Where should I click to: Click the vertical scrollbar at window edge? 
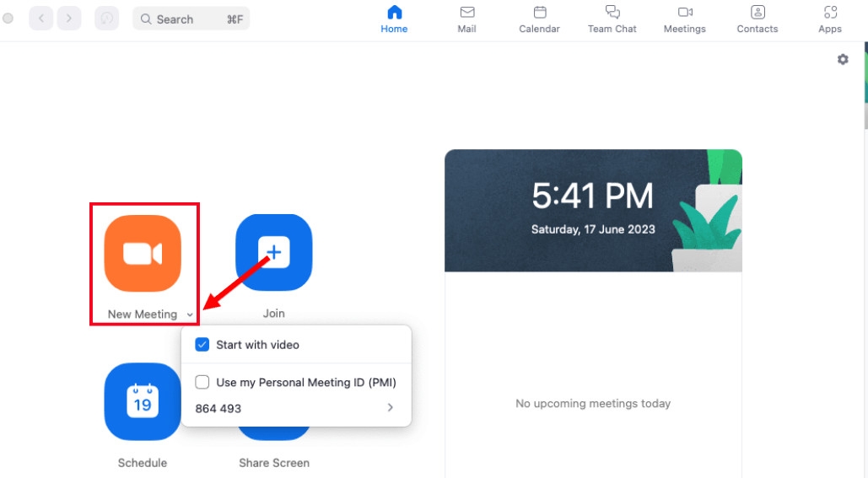(865, 86)
